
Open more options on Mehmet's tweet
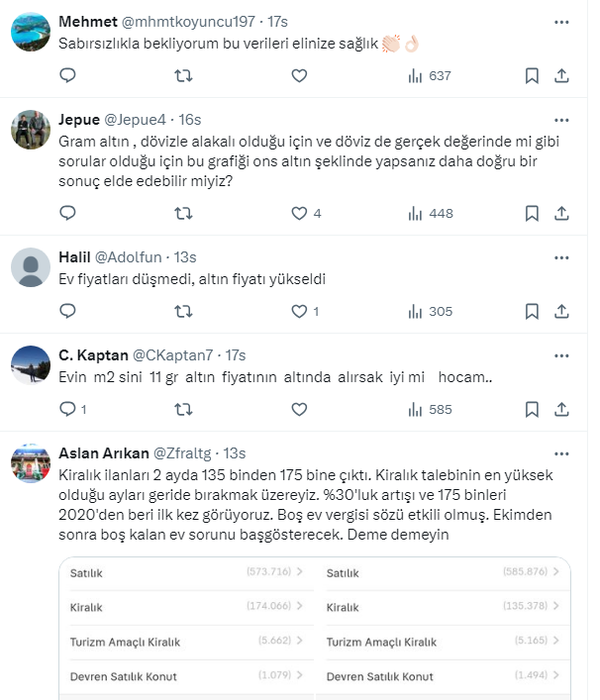point(562,21)
